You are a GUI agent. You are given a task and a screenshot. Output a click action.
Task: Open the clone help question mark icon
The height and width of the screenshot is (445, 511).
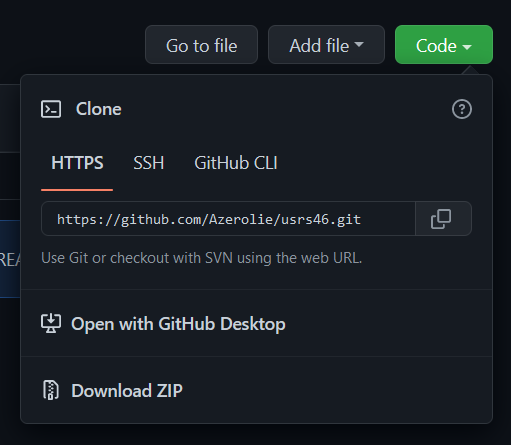[462, 109]
